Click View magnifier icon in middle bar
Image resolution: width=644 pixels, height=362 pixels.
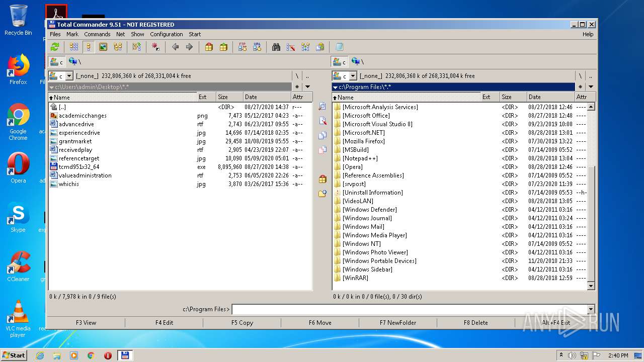pos(323,107)
